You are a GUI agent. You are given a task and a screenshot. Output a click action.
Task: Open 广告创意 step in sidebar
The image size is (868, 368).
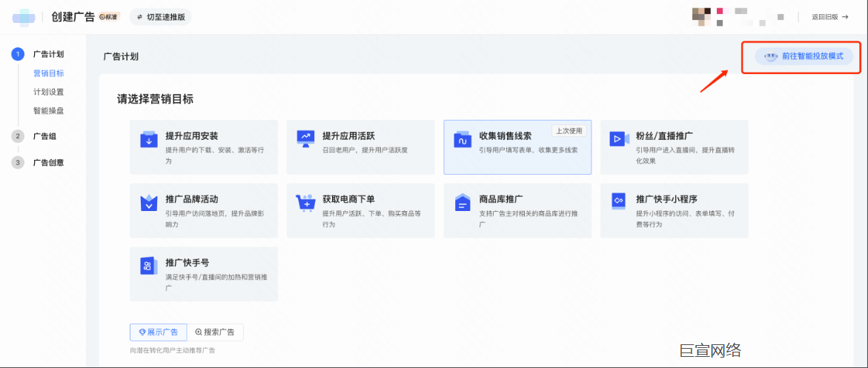(49, 163)
